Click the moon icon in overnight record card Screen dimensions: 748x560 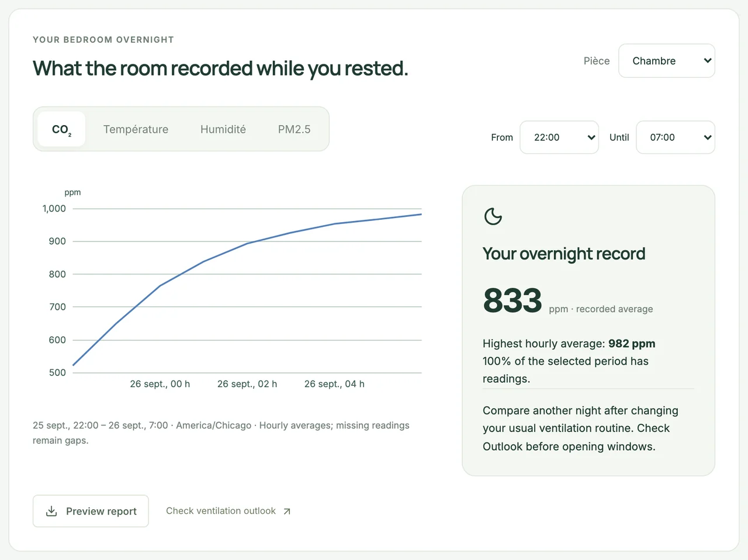click(x=493, y=216)
